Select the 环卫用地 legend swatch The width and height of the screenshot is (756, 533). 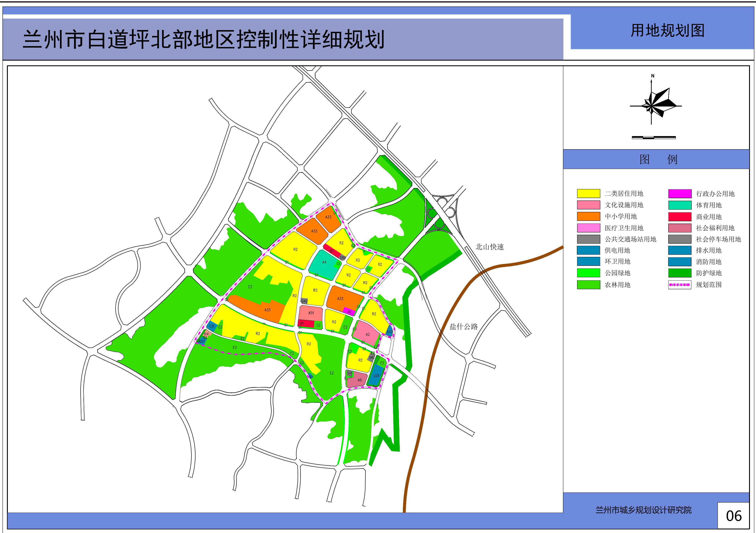[588, 261]
